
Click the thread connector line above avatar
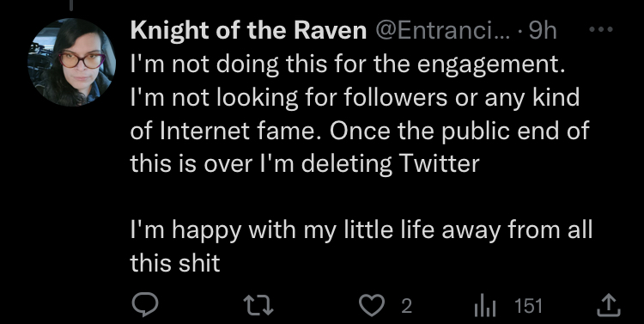coord(71,5)
